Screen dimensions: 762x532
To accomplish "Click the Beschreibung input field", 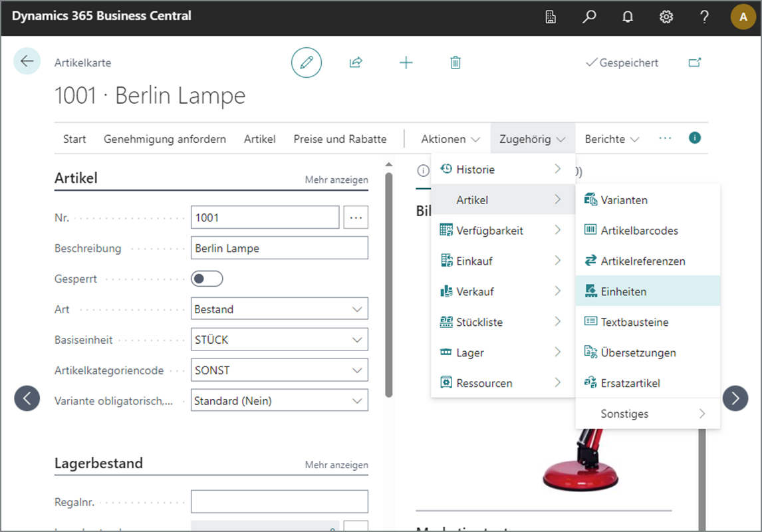I will click(x=279, y=248).
